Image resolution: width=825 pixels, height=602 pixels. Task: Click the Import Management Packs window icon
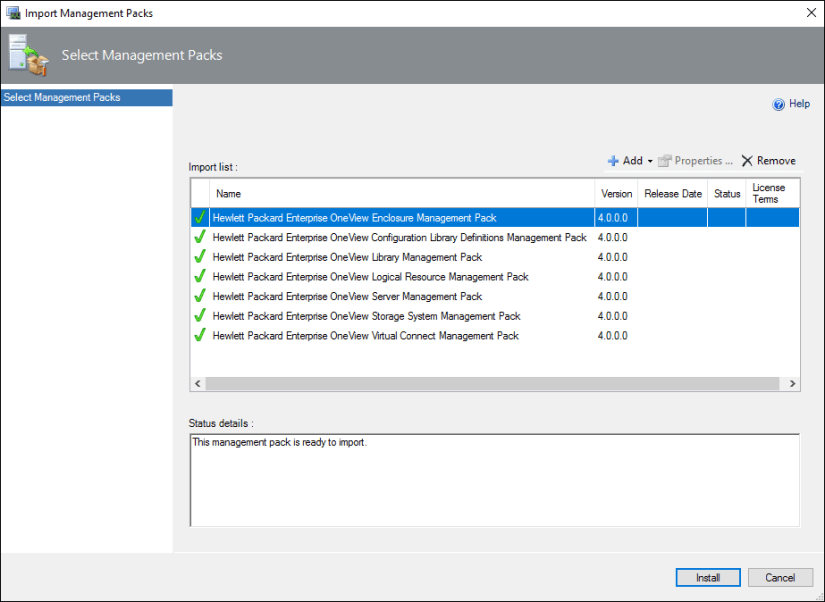tap(13, 13)
